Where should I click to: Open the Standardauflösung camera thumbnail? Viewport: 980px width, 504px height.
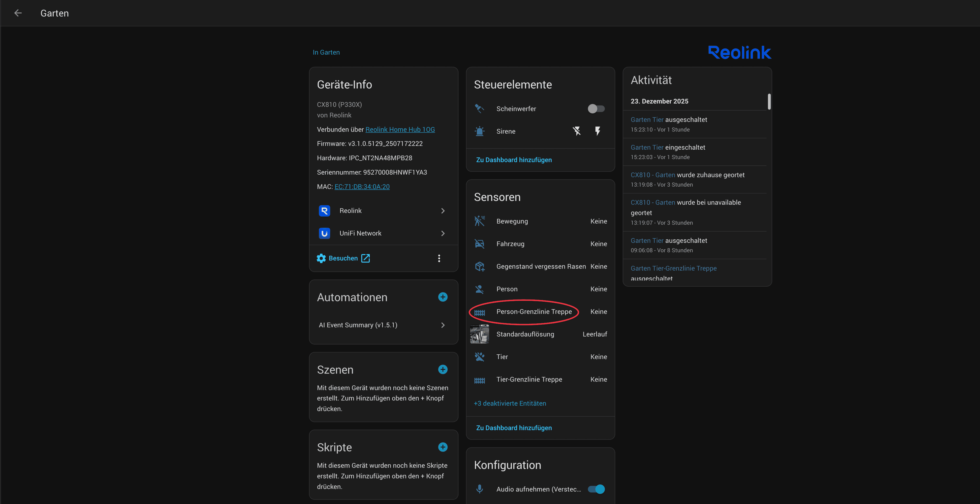[x=479, y=334]
